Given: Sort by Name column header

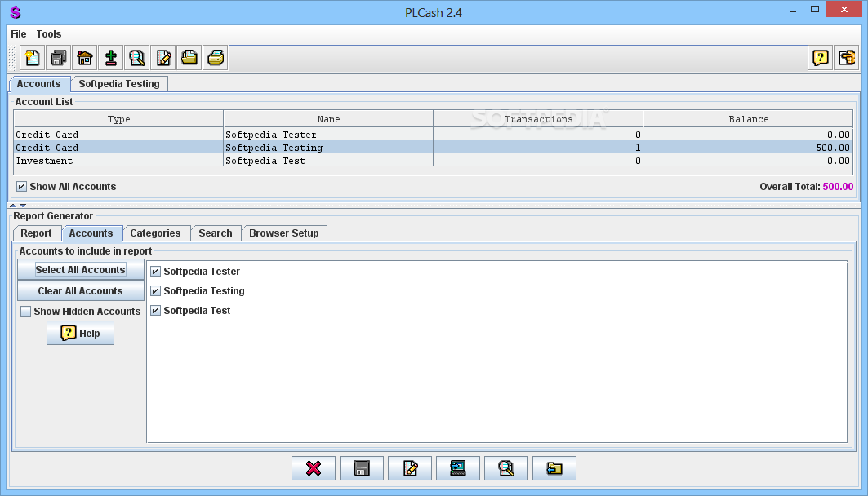Looking at the screenshot, I should pos(328,119).
